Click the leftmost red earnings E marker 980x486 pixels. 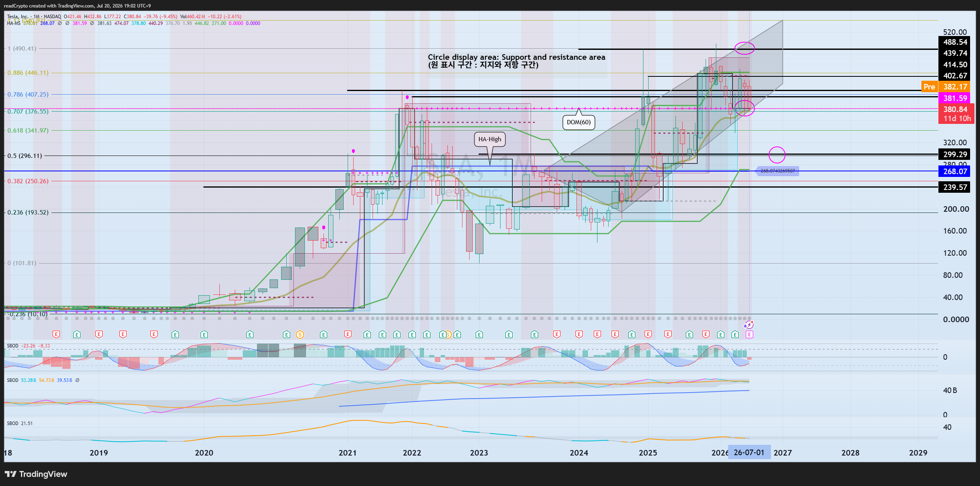[x=56, y=334]
